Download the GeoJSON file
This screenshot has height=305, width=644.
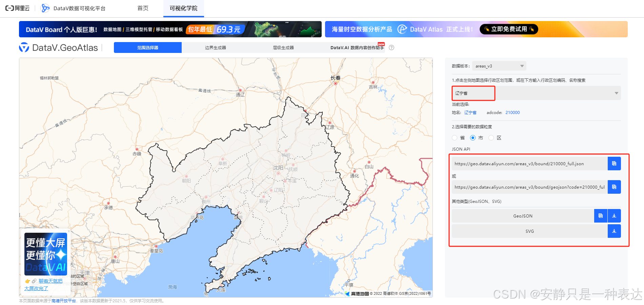pyautogui.click(x=614, y=216)
